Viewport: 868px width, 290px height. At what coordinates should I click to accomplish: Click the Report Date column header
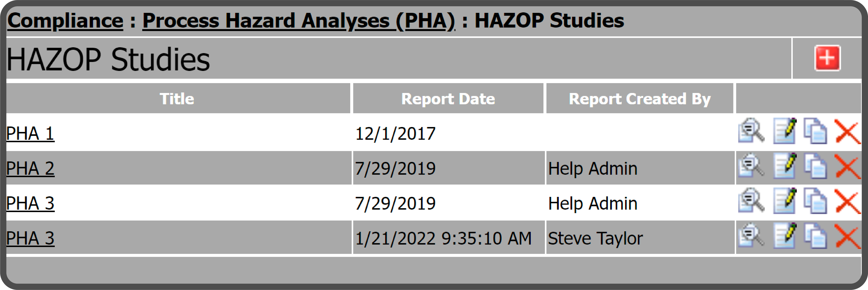[448, 98]
